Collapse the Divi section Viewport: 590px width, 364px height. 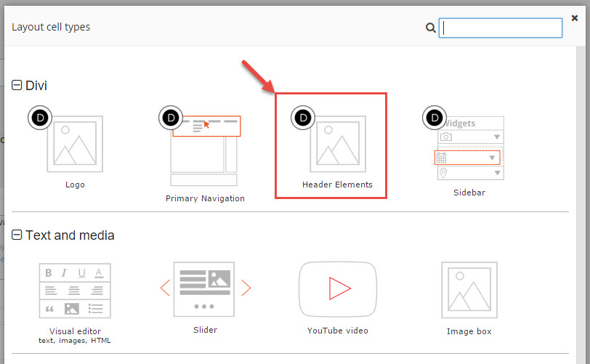[x=17, y=85]
